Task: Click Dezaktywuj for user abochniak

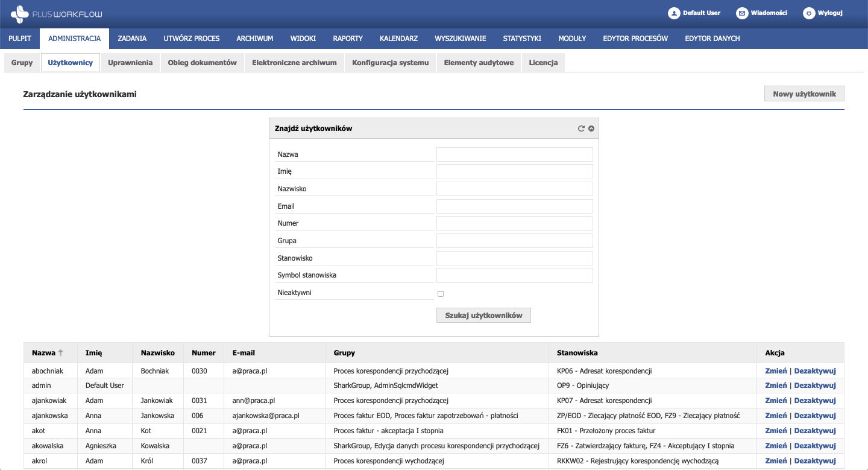Action: [815, 370]
